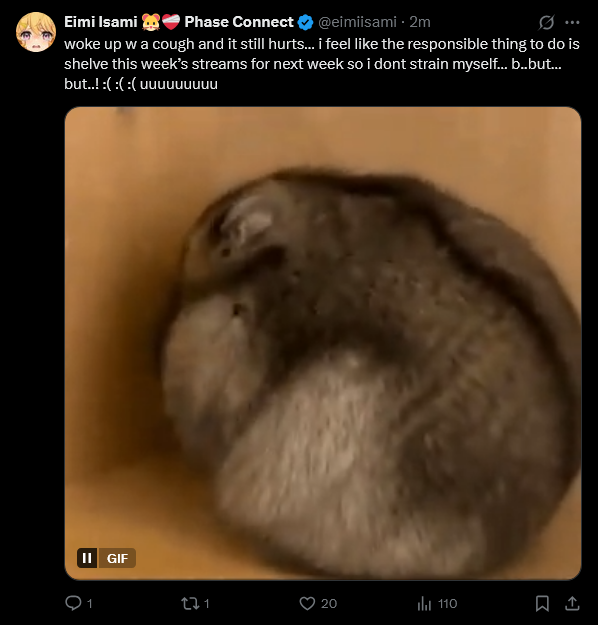Click the hamster emoji in the name
Image resolution: width=598 pixels, height=625 pixels.
151,22
